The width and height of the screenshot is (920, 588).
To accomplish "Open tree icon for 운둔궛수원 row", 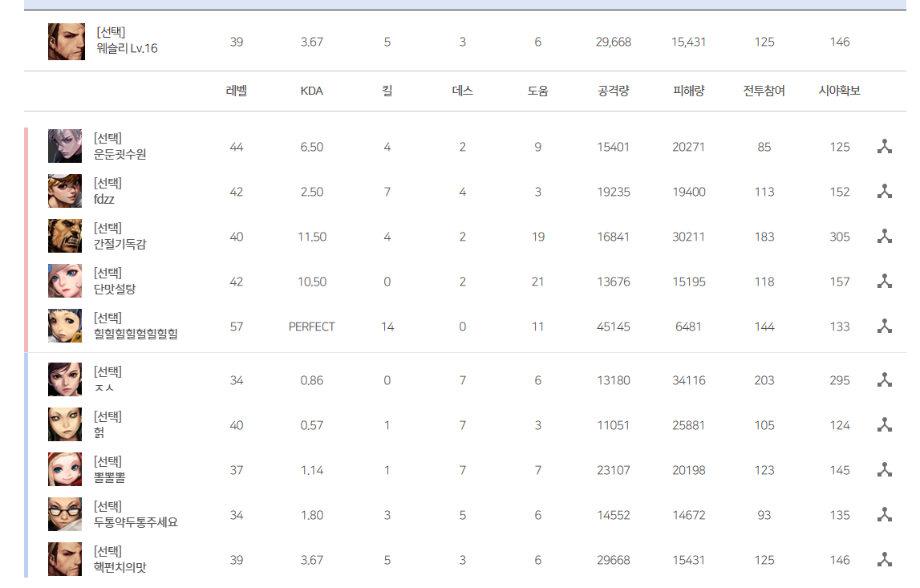I will coord(884,147).
